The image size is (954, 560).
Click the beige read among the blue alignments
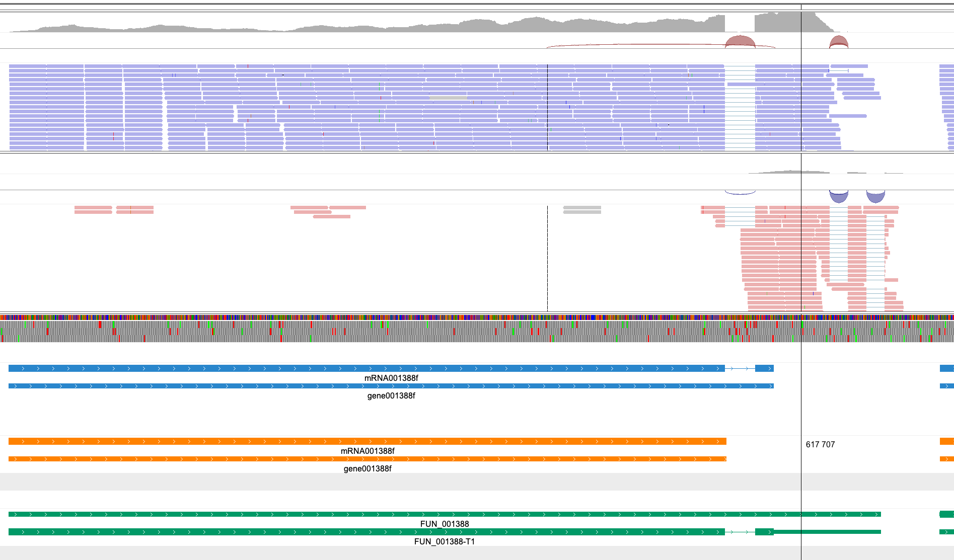pyautogui.click(x=448, y=98)
